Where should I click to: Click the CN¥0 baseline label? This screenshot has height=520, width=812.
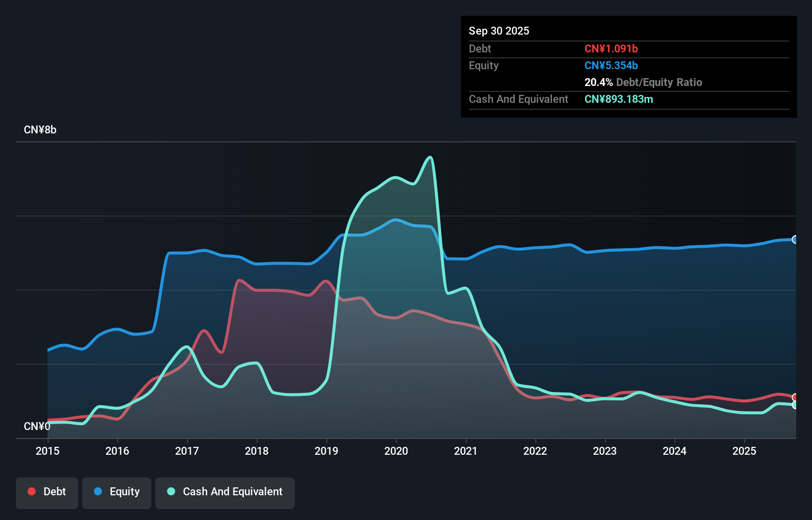[37, 426]
